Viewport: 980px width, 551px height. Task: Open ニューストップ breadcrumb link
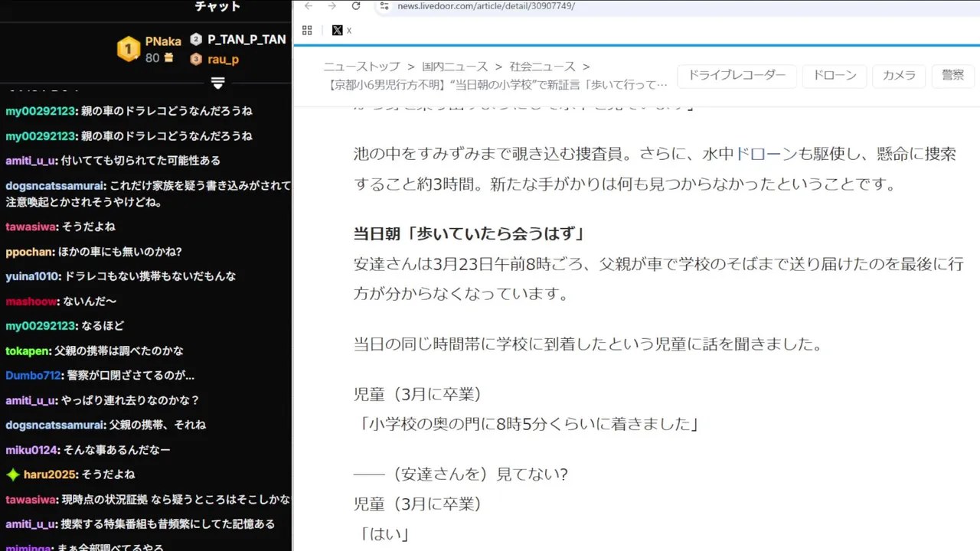pos(363,67)
